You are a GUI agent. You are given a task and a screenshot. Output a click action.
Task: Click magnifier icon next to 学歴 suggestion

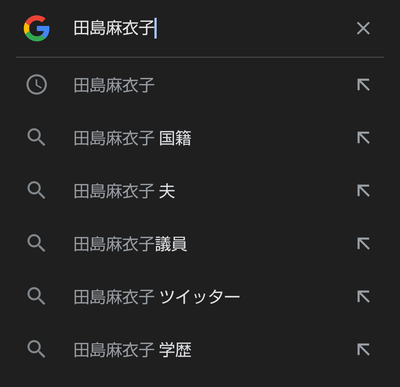(x=36, y=350)
